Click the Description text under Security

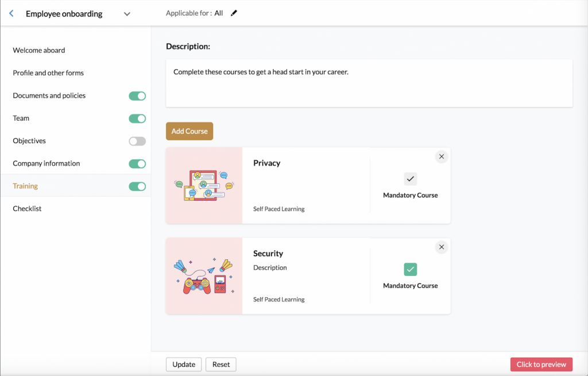[x=270, y=267]
